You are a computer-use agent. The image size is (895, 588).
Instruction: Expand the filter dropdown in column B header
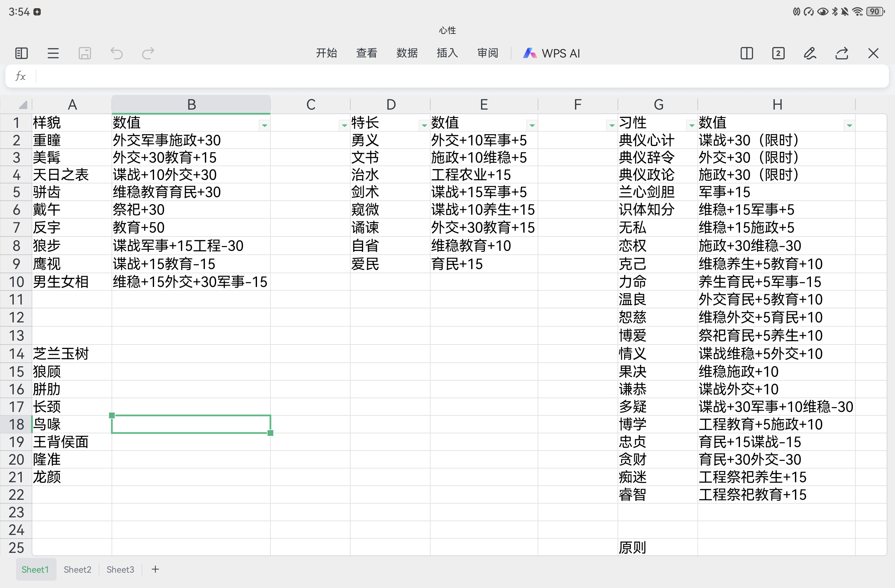pyautogui.click(x=264, y=125)
